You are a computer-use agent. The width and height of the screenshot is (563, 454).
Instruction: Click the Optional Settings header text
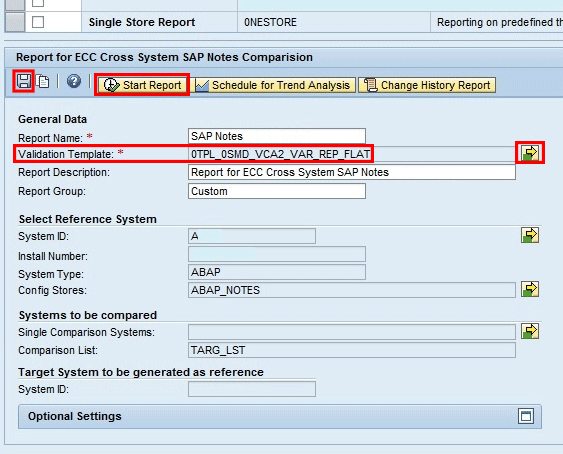tap(75, 416)
